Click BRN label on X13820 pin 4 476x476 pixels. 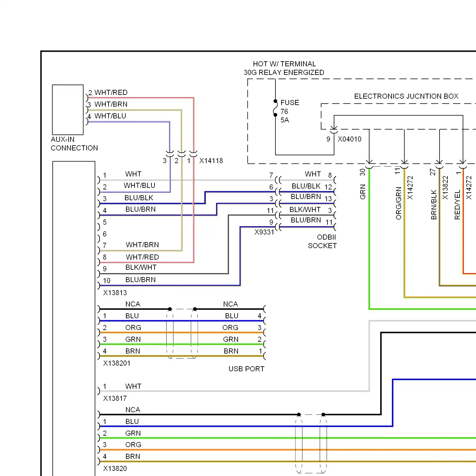pos(133,456)
